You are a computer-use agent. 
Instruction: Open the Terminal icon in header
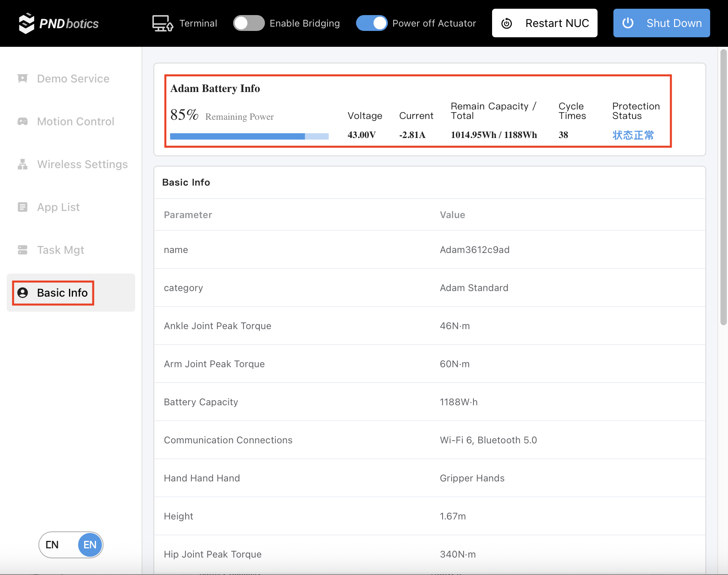[x=163, y=23]
